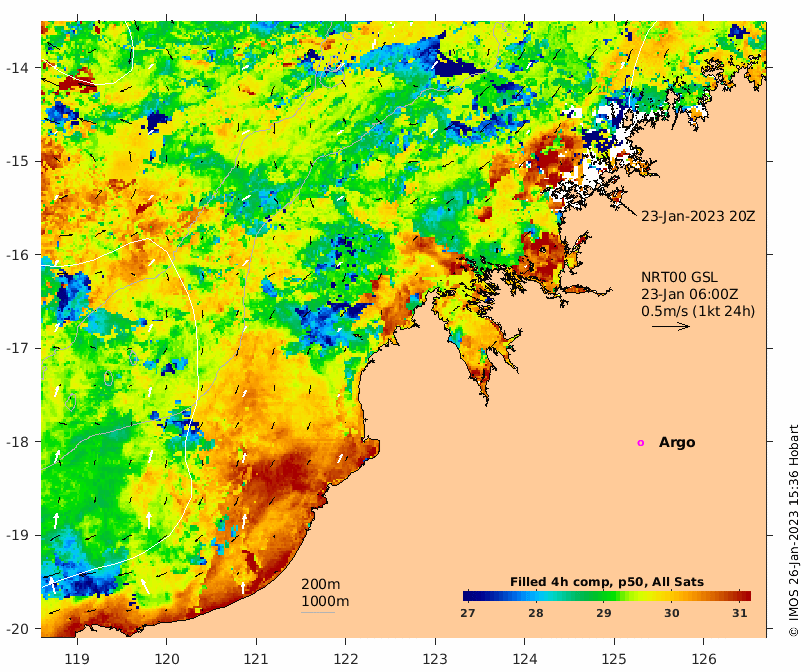Click the '23-Jan 06:00Z' text
Image resolution: width=810 pixels, height=672 pixels.
[x=690, y=294]
